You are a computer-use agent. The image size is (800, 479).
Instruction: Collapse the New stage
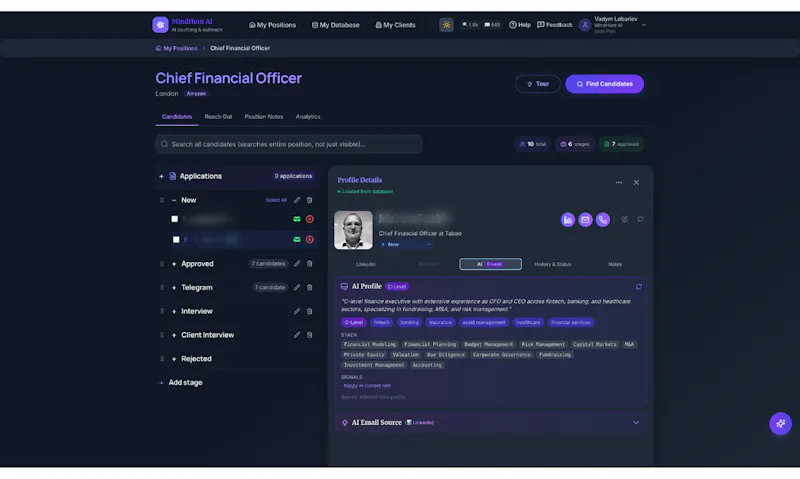(x=174, y=200)
